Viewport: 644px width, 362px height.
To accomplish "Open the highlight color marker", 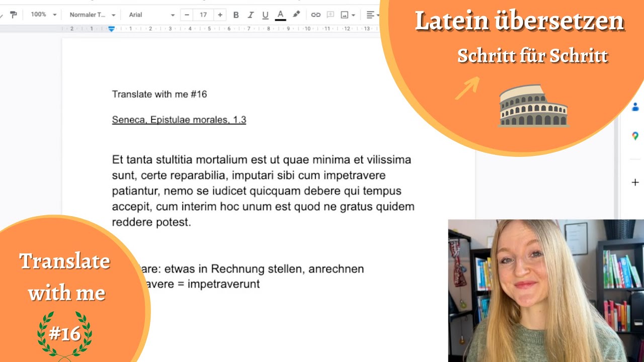I will 296,15.
